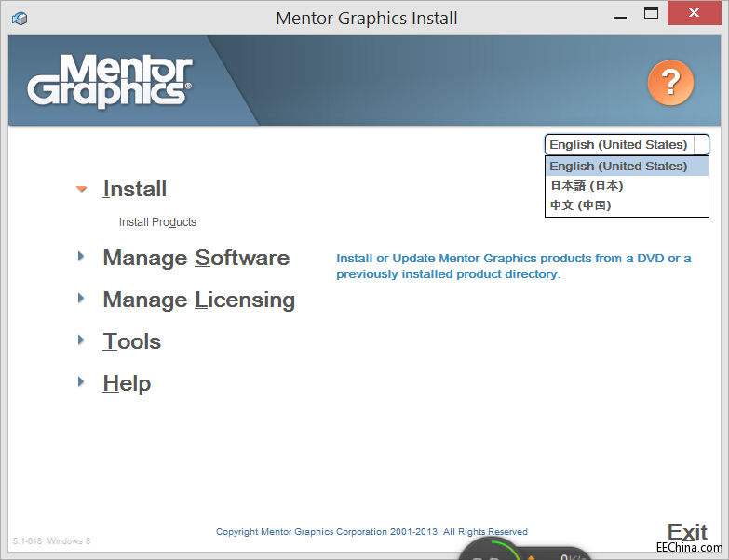Maximize the Mentor Graphics Install window
The width and height of the screenshot is (729, 560).
pyautogui.click(x=651, y=13)
